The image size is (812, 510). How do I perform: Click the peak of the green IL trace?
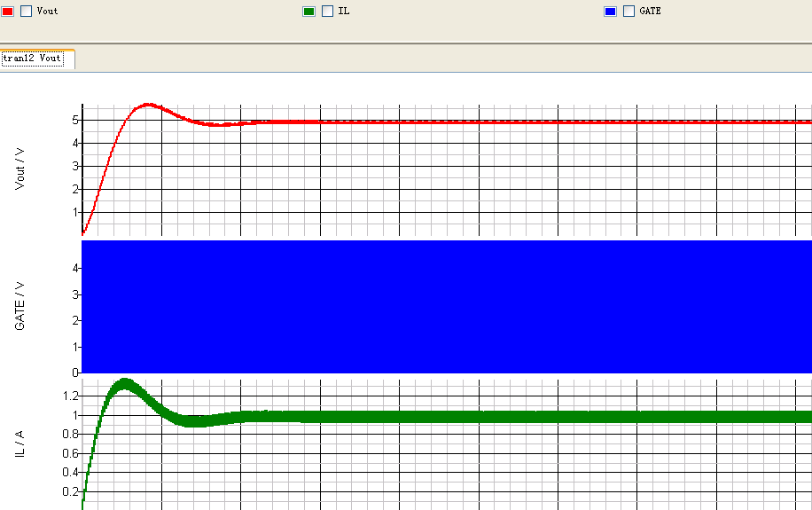pos(125,384)
